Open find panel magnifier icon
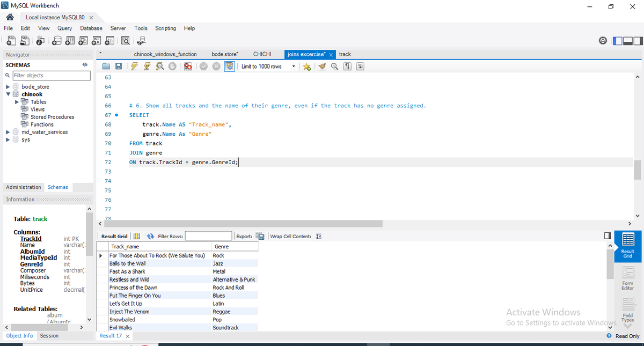Image resolution: width=644 pixels, height=346 pixels. (x=334, y=67)
